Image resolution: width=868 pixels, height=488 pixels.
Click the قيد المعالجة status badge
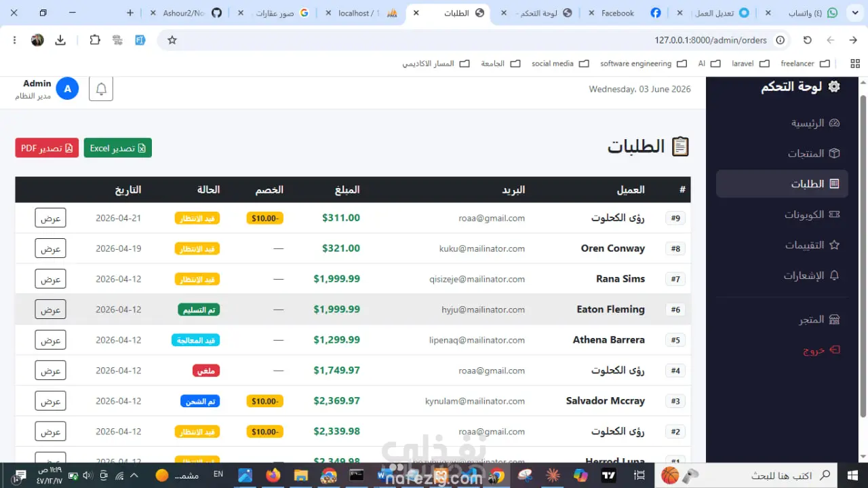click(x=196, y=340)
